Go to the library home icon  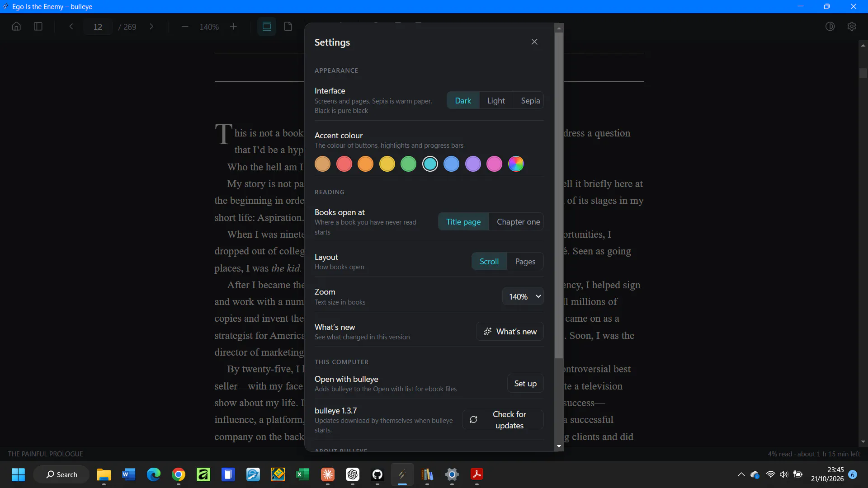[16, 27]
